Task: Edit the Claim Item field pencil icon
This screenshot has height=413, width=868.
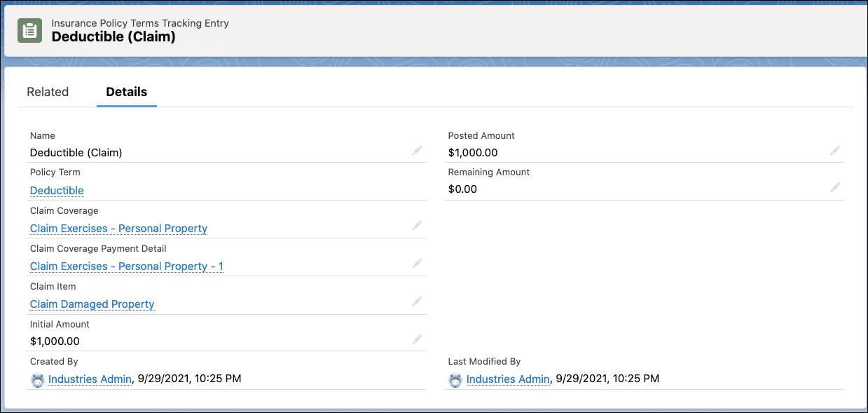Action: point(417,302)
